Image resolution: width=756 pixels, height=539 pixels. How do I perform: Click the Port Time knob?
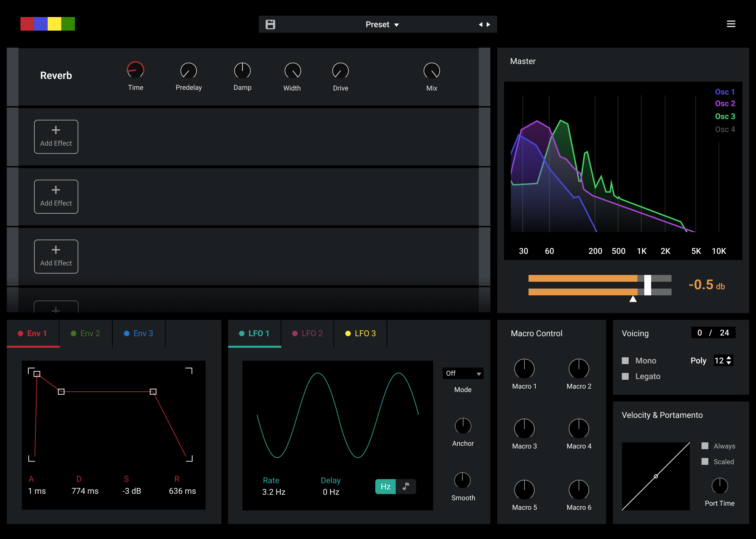720,486
